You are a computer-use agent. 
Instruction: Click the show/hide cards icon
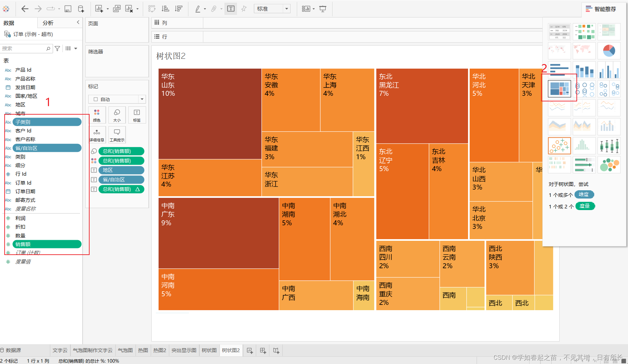pos(306,9)
